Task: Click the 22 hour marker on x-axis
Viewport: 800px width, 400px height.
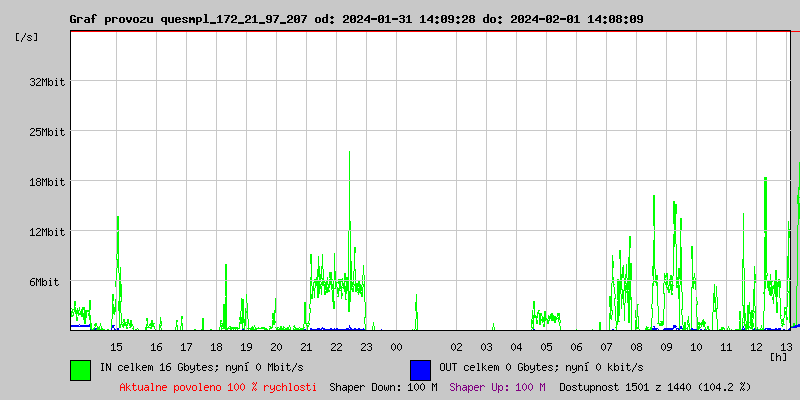Action: 336,347
